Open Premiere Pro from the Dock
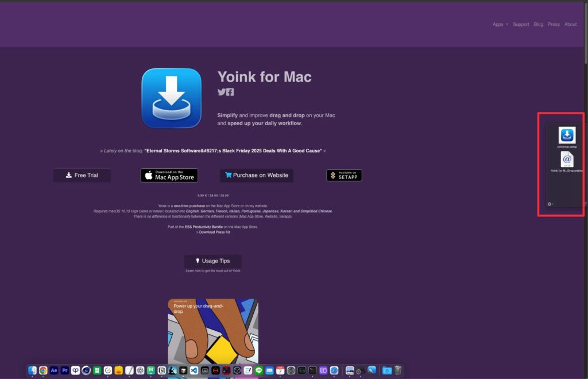The image size is (588, 379). coord(65,371)
